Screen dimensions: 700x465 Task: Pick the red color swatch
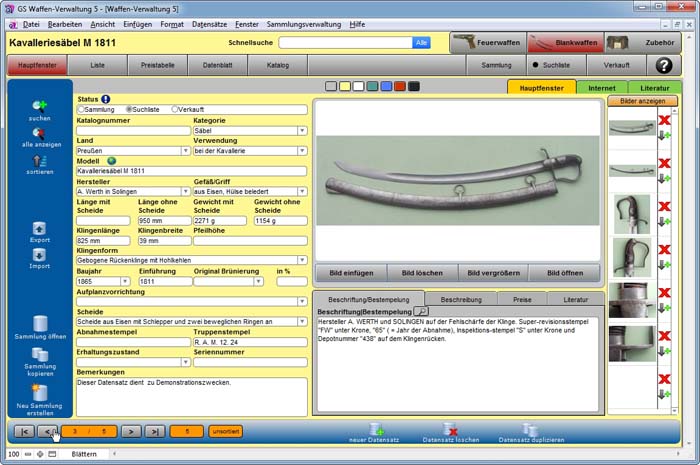point(400,87)
